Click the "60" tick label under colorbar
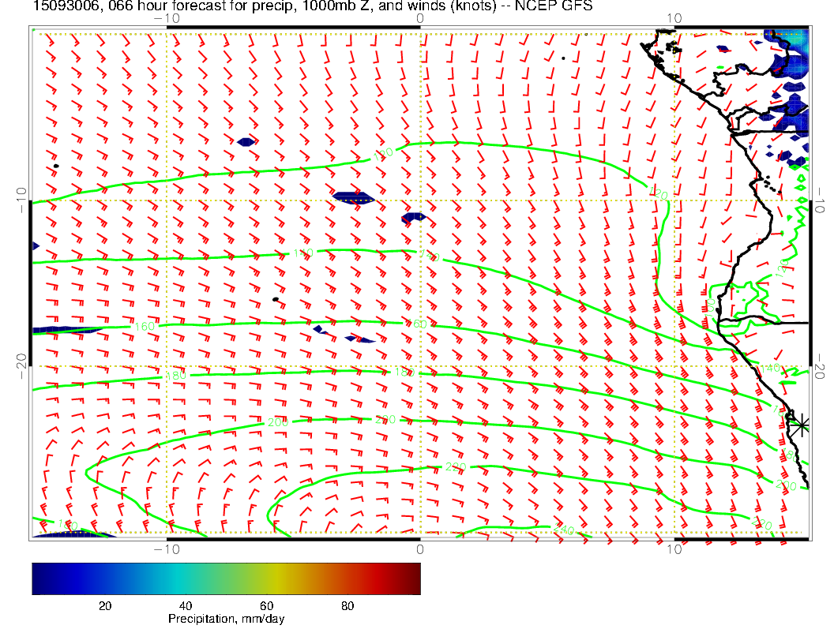The image size is (834, 644). (266, 606)
